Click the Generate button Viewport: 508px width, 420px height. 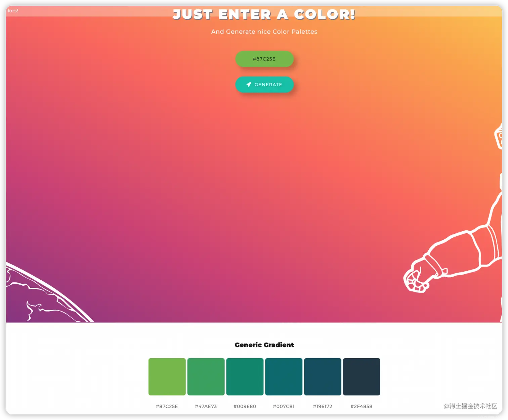click(x=264, y=85)
